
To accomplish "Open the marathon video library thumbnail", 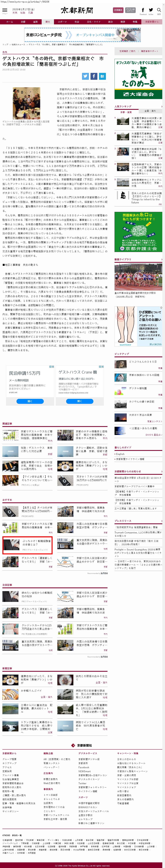I will 138,277.
